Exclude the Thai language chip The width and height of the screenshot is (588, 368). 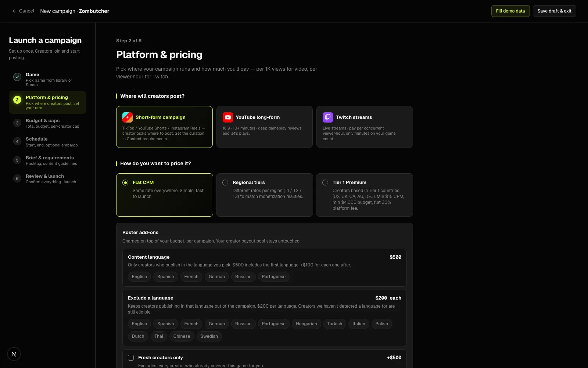pyautogui.click(x=159, y=336)
